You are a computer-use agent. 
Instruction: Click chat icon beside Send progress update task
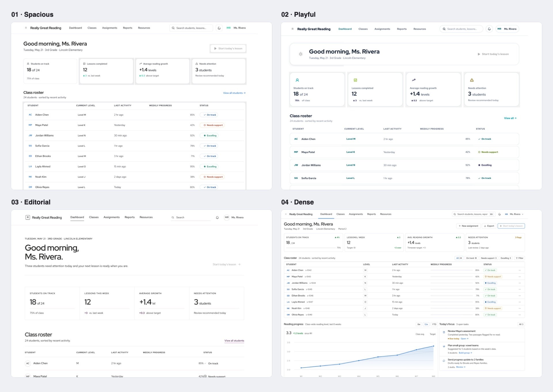[444, 361]
